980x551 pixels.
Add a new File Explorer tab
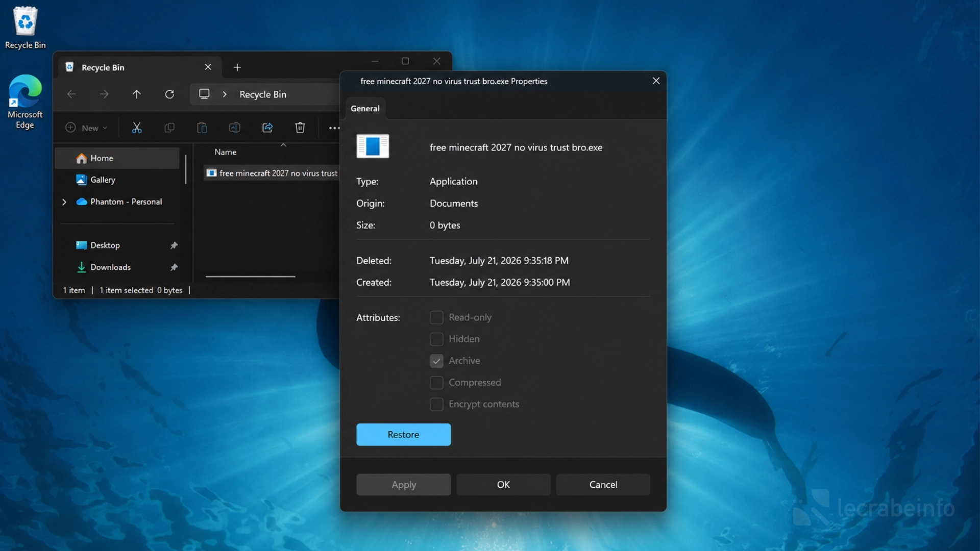[x=237, y=67]
